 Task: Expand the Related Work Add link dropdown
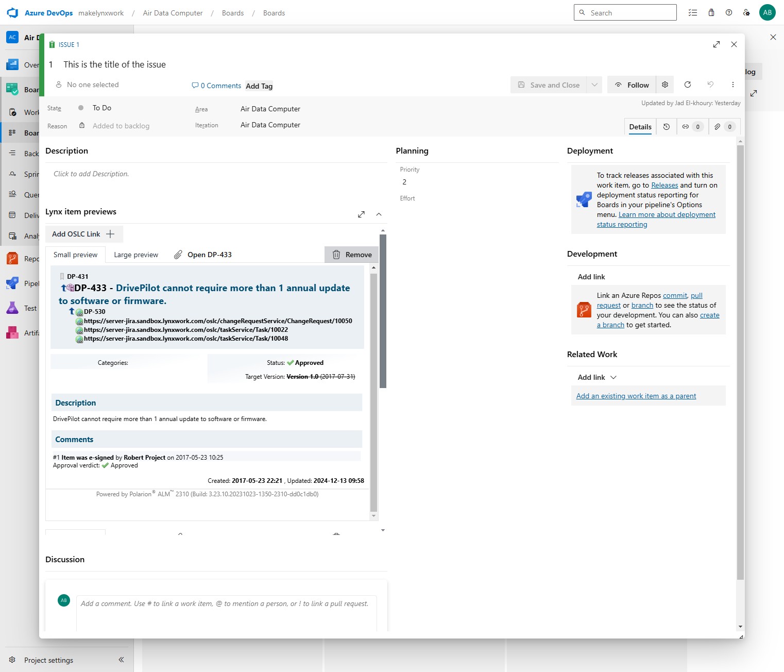(613, 377)
